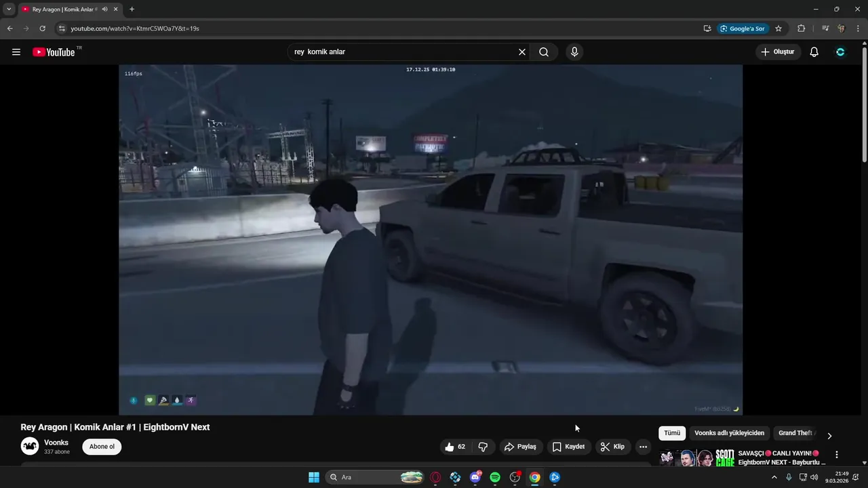Click Google'a Sor lens button

[743, 28]
